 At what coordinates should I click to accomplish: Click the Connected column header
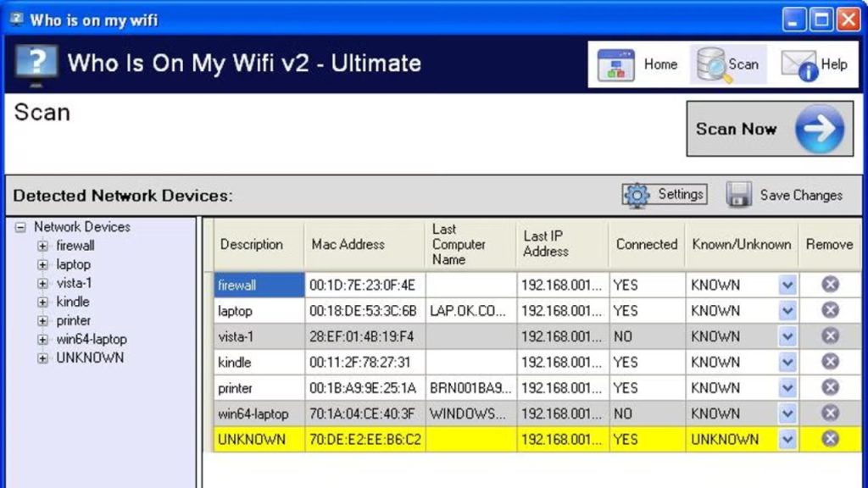646,245
